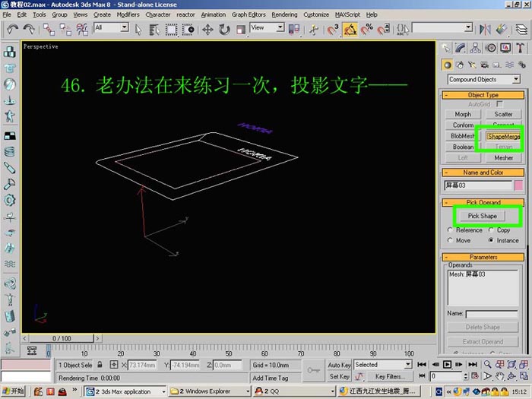Select the Cameras category icon
532x399 pixels.
485,65
